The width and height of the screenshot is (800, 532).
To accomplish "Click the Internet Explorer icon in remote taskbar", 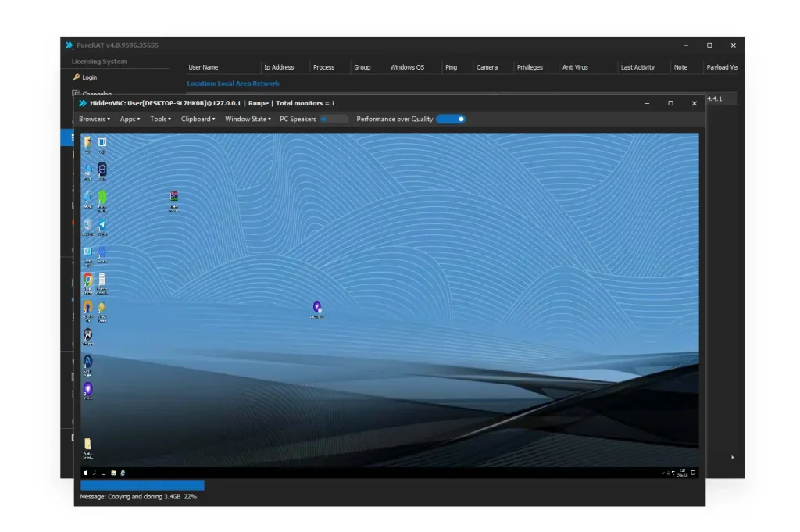I will pos(123,473).
